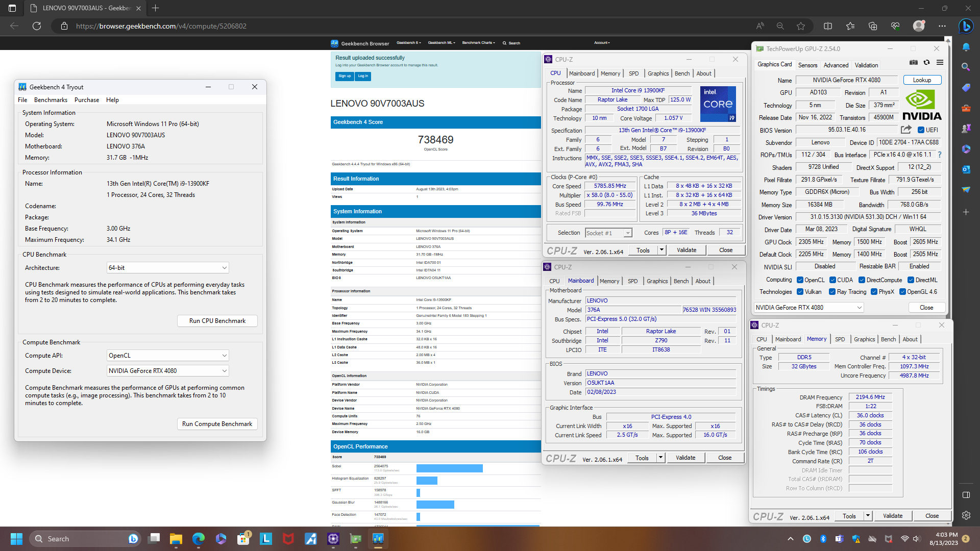Open the Benchmarks menu in Geekbench 4

pyautogui.click(x=51, y=100)
